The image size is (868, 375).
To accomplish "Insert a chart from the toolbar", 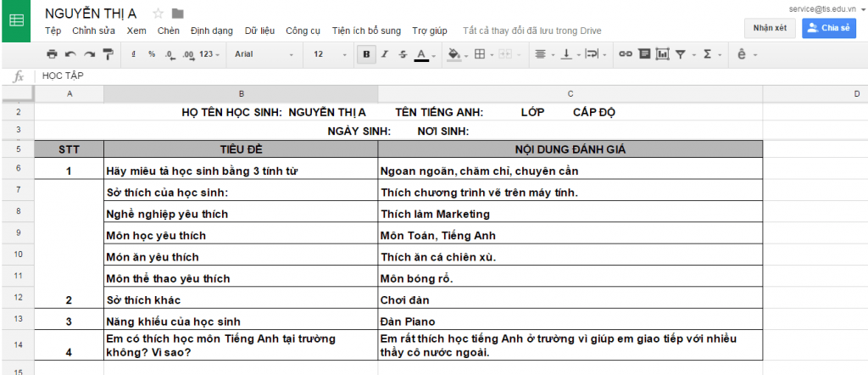I will [662, 54].
